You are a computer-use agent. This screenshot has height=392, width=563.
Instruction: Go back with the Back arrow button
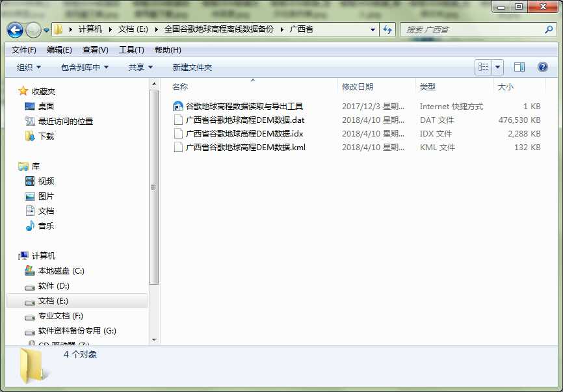[15, 30]
